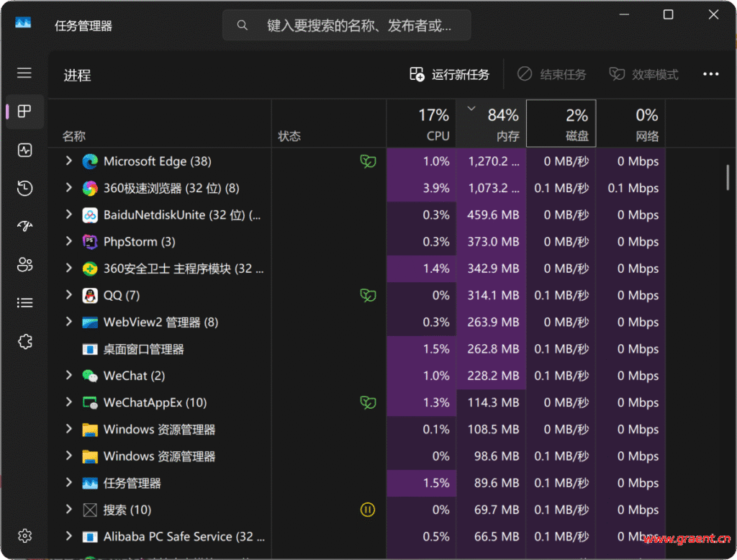Expand the PhpStorm process group
Viewport: 737px width, 560px height.
69,241
